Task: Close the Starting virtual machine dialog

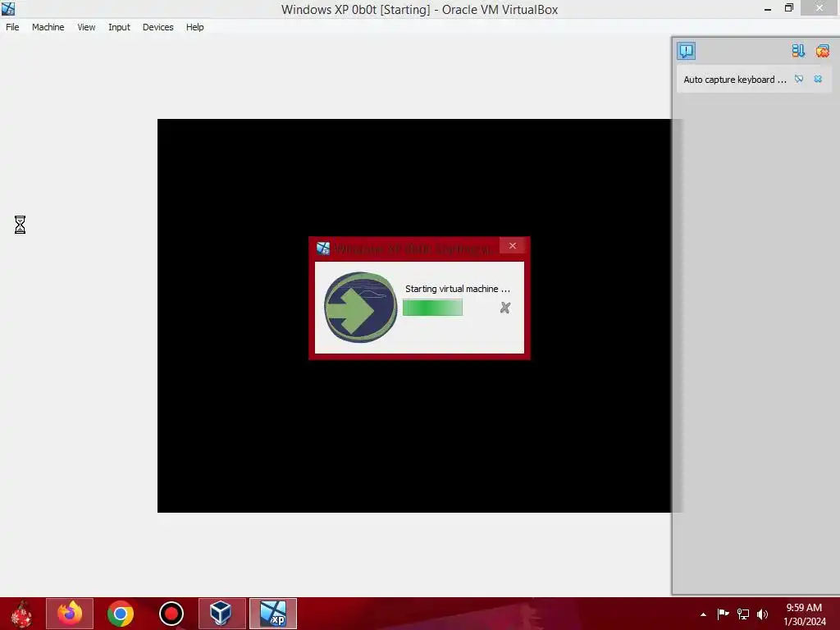Action: 513,245
